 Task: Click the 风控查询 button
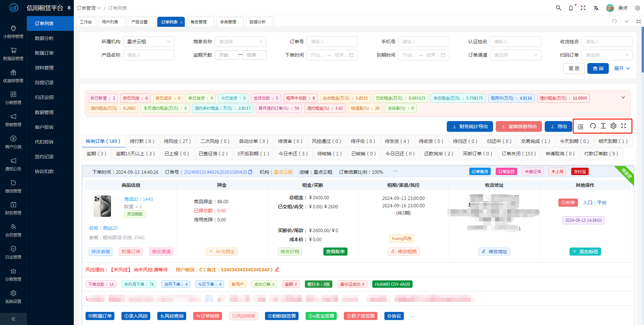[x=172, y=316]
